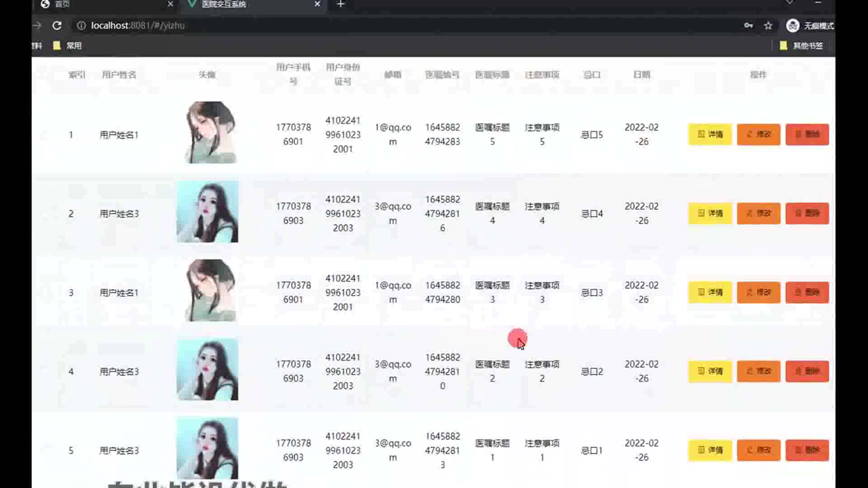Screen dimensions: 868x488
Task: Open 详情 for row 4 用户姓名3
Action: [x=710, y=371]
